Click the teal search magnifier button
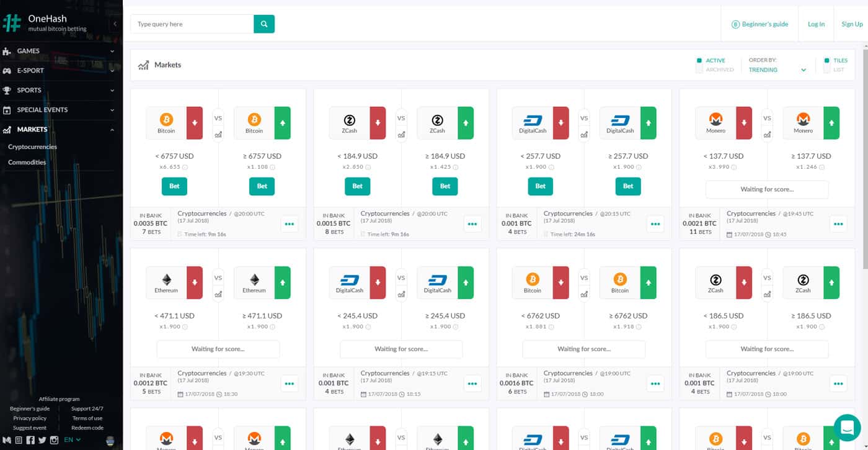Screen dimensions: 868x450 click(x=264, y=24)
